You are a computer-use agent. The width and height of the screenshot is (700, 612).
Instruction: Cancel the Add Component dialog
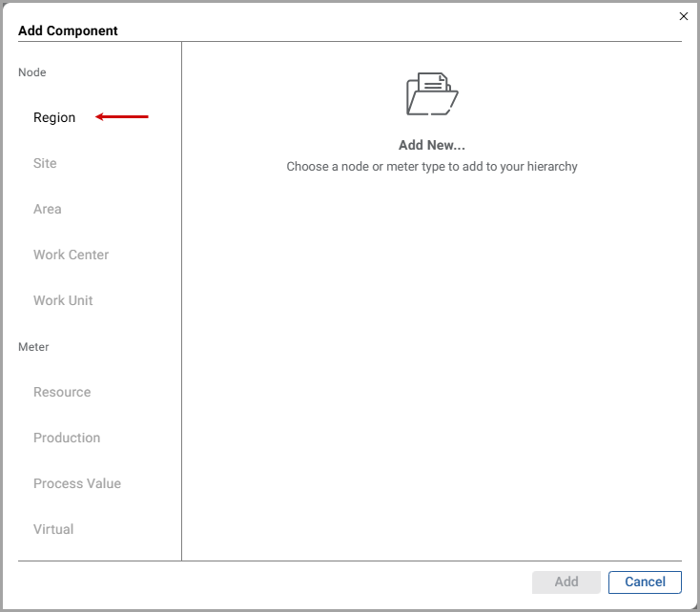pos(645,581)
